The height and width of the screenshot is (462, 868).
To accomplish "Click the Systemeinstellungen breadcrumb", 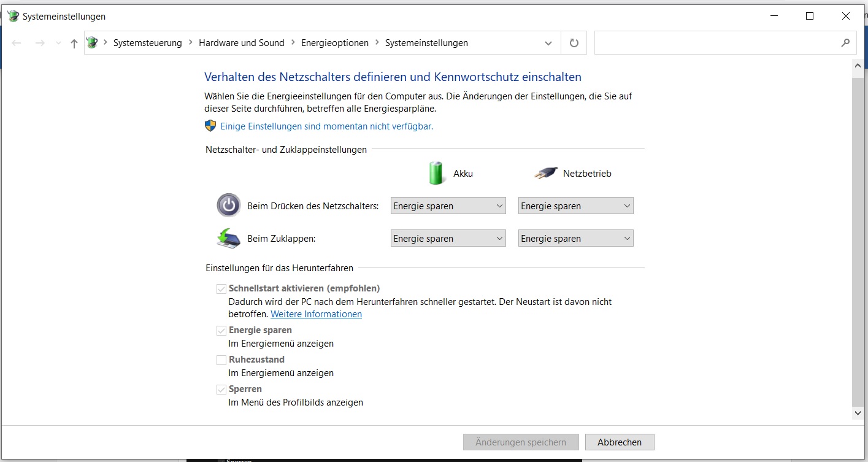I will (426, 43).
